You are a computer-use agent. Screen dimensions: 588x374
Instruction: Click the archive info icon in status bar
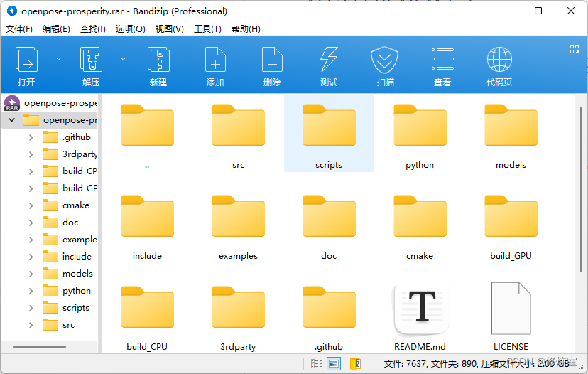[355, 363]
